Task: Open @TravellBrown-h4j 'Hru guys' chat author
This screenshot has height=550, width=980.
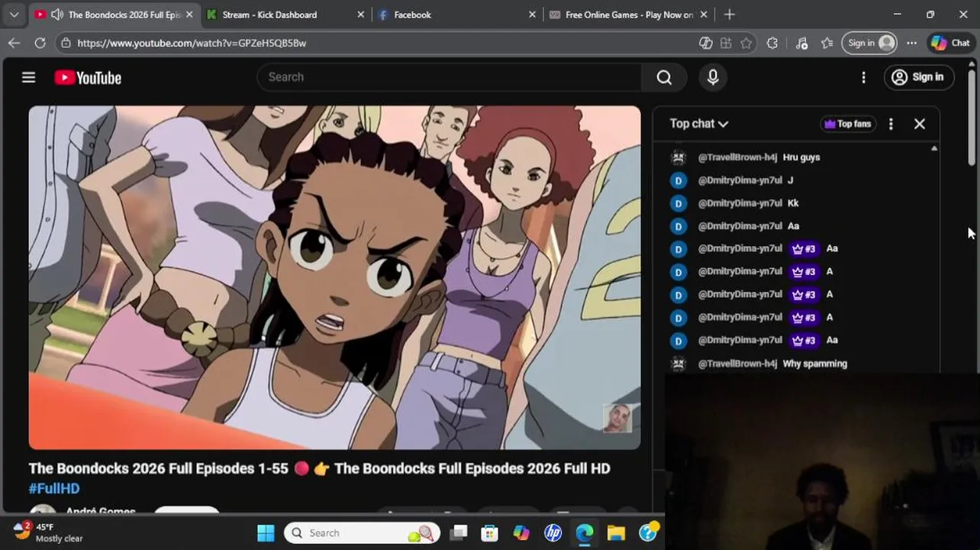Action: (737, 157)
